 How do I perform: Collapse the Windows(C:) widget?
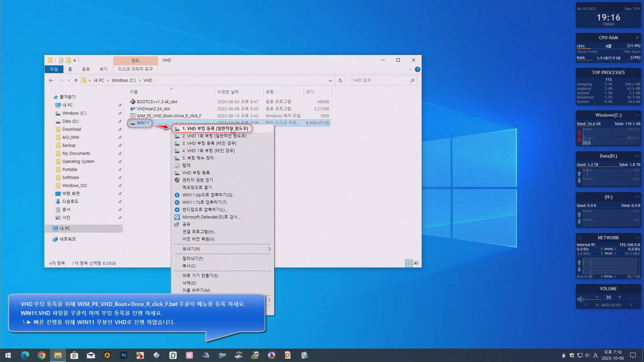click(637, 115)
